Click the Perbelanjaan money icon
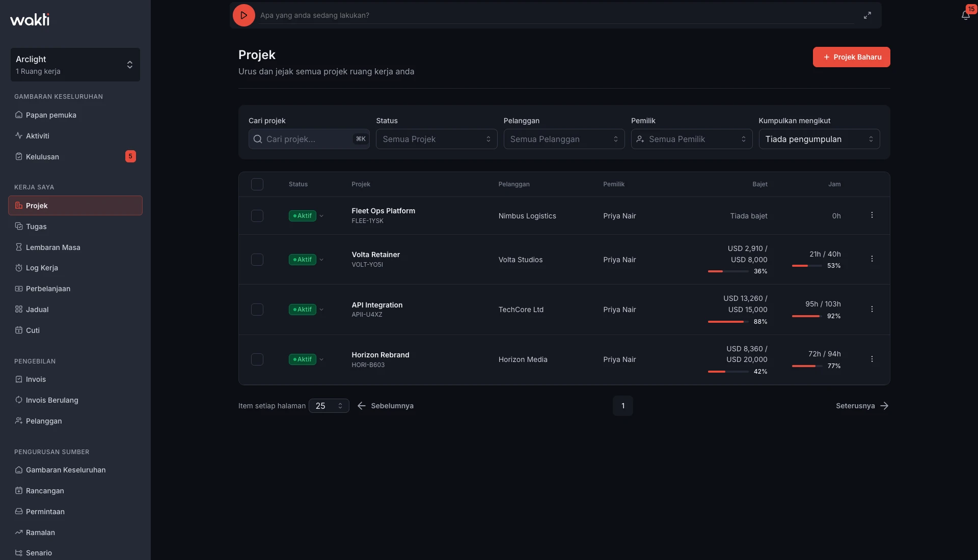The height and width of the screenshot is (560, 978). (x=19, y=289)
